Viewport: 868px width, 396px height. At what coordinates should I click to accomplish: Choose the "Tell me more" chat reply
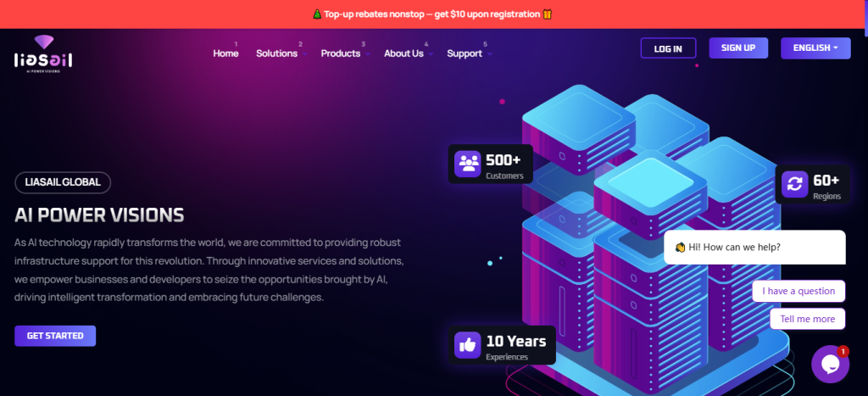pyautogui.click(x=807, y=319)
